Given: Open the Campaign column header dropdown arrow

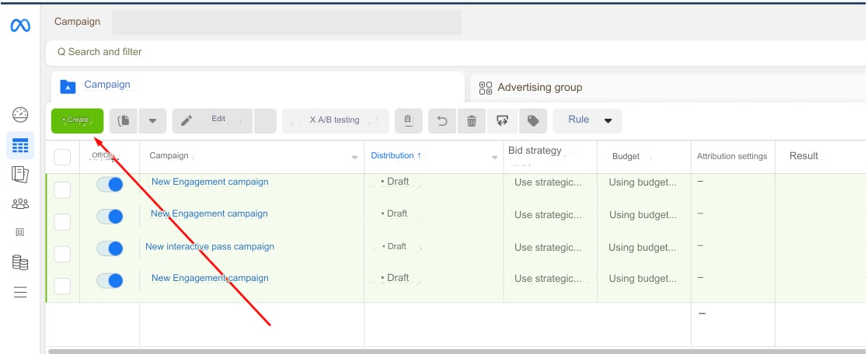Looking at the screenshot, I should [x=355, y=158].
